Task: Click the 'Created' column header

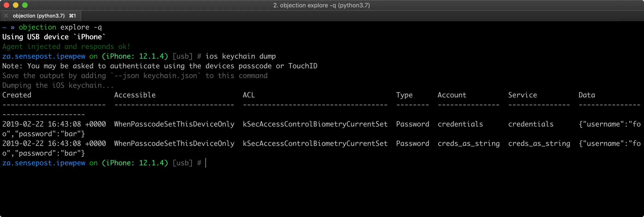Action: 17,95
